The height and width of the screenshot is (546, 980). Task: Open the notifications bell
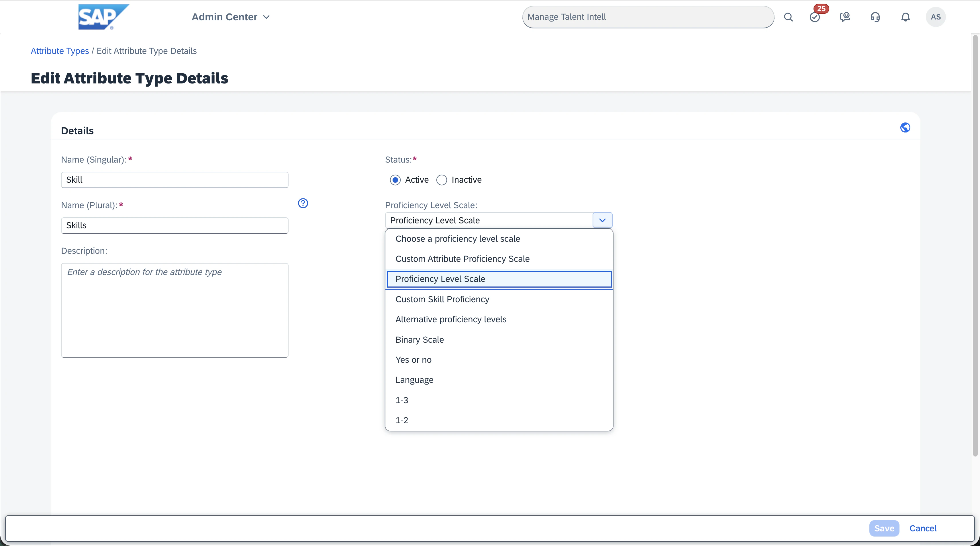905,17
